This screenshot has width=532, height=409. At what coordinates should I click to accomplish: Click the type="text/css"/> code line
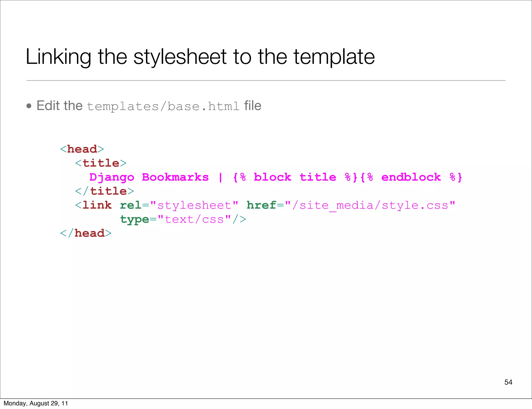[x=183, y=220]
